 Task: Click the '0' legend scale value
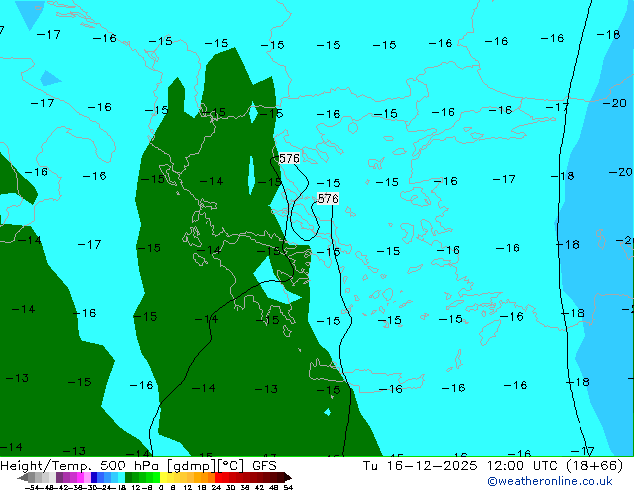[161, 487]
